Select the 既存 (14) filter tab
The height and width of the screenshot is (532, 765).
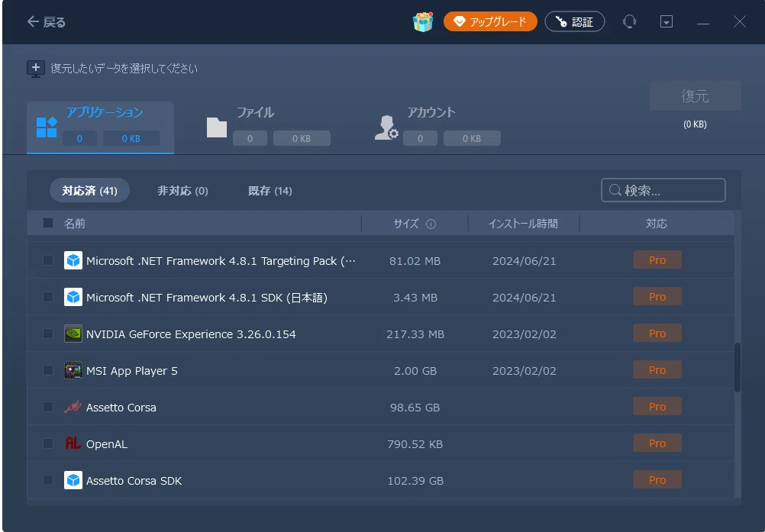[x=270, y=191]
